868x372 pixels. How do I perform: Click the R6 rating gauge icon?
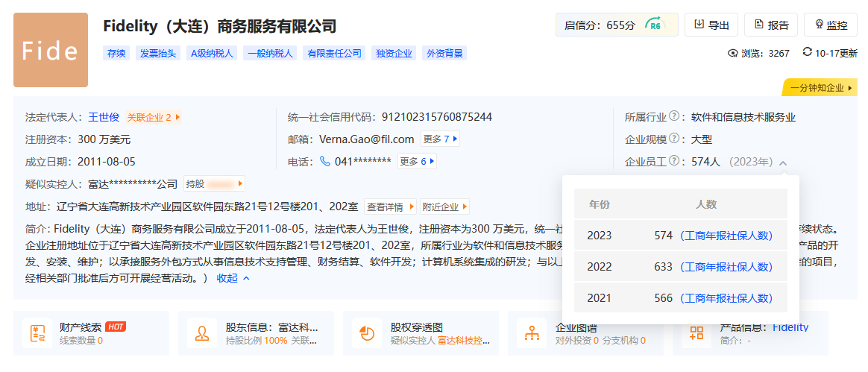[654, 25]
